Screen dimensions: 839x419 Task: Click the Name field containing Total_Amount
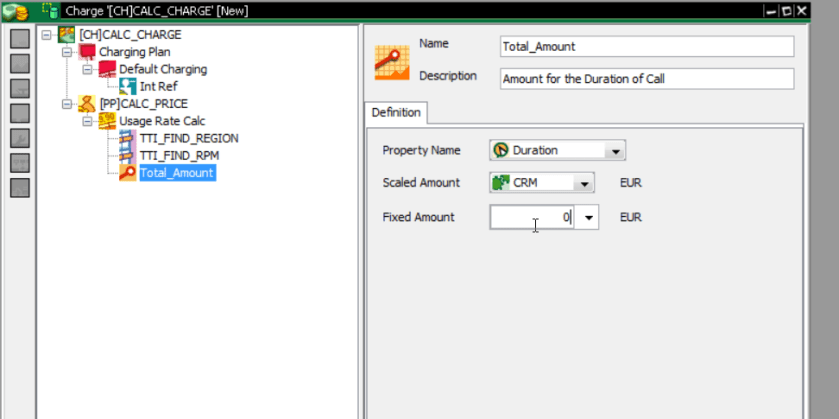pyautogui.click(x=647, y=47)
